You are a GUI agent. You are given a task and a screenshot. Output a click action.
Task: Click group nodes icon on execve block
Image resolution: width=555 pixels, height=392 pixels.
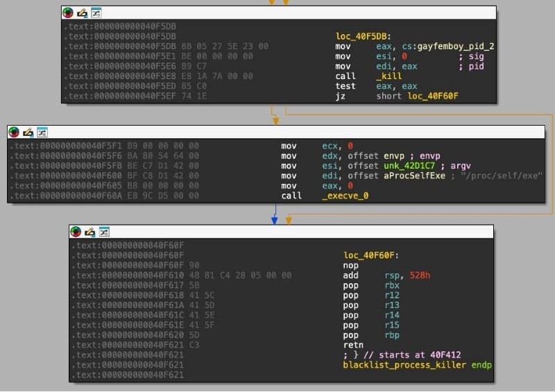tap(42, 132)
